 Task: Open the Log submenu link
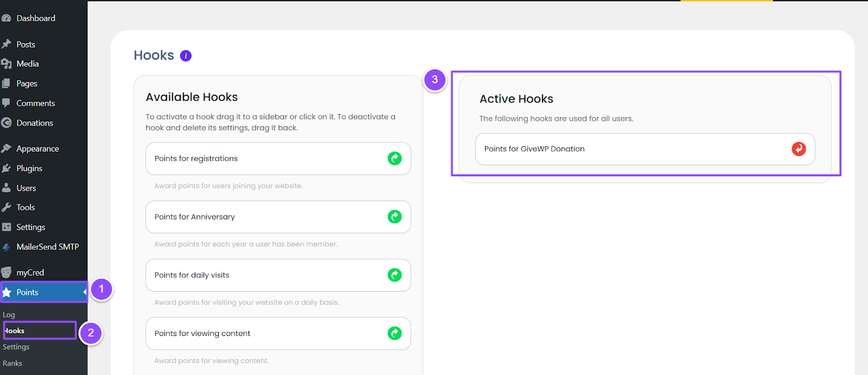[9, 315]
